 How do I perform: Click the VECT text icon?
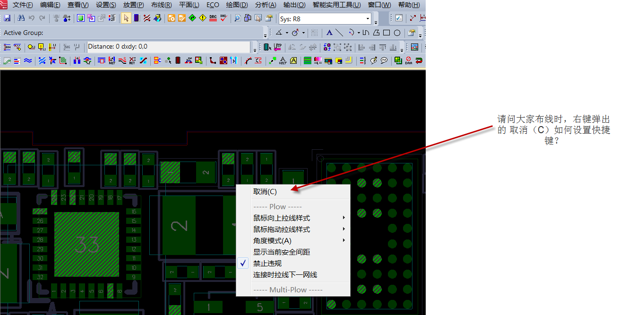[283, 60]
